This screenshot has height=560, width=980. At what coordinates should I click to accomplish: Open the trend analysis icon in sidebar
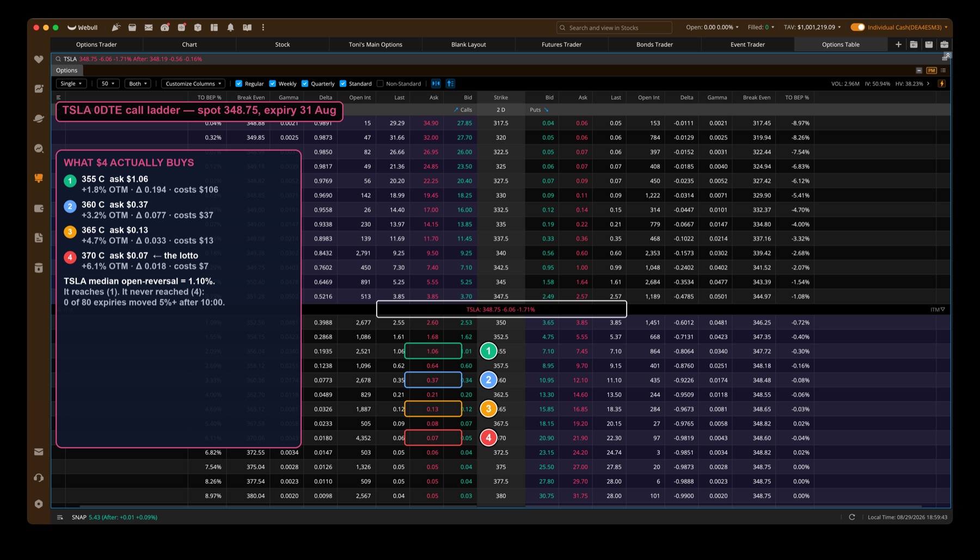(39, 149)
